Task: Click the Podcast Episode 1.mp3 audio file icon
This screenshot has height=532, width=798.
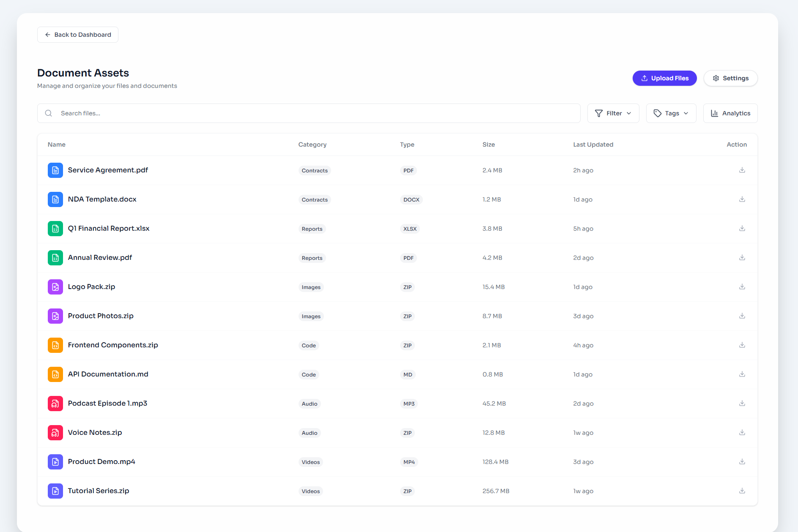Action: coord(55,404)
